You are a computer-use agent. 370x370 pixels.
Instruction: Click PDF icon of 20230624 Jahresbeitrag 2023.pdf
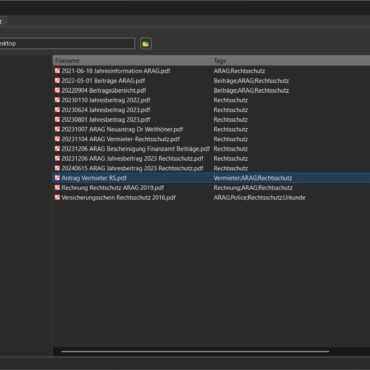[x=57, y=110]
